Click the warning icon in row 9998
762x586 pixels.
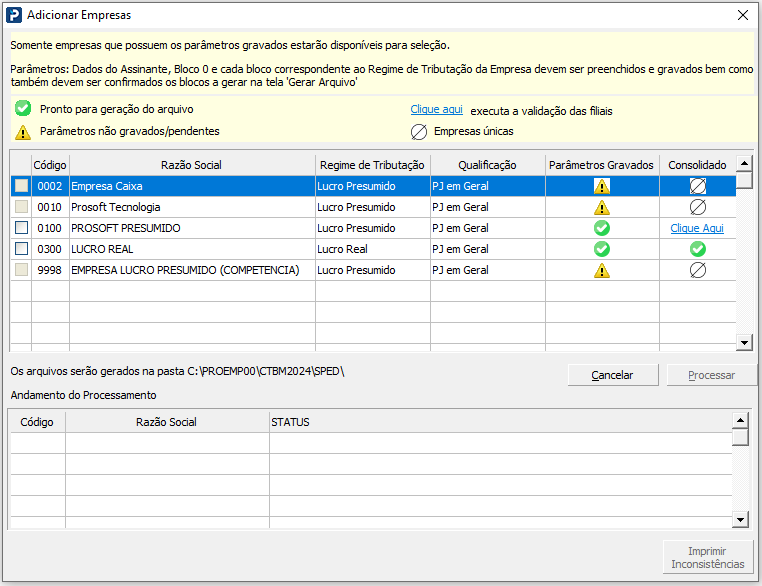pyautogui.click(x=602, y=270)
